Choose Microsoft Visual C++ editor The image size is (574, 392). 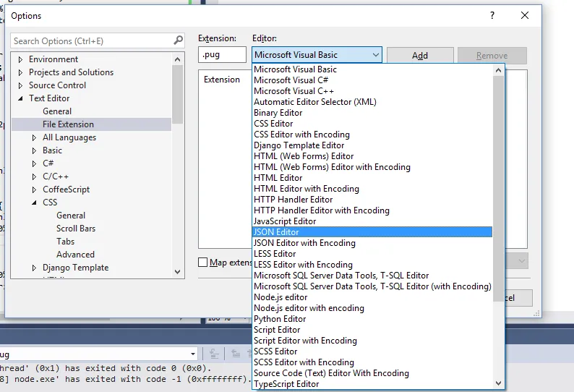(x=372, y=91)
